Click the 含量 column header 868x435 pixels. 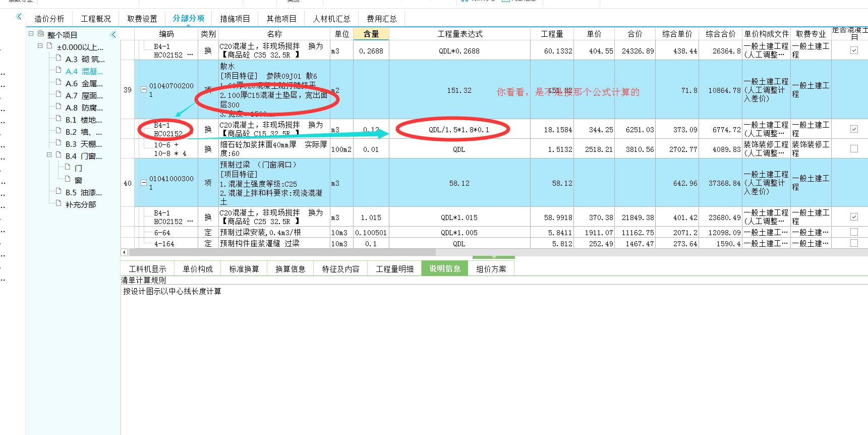point(371,34)
